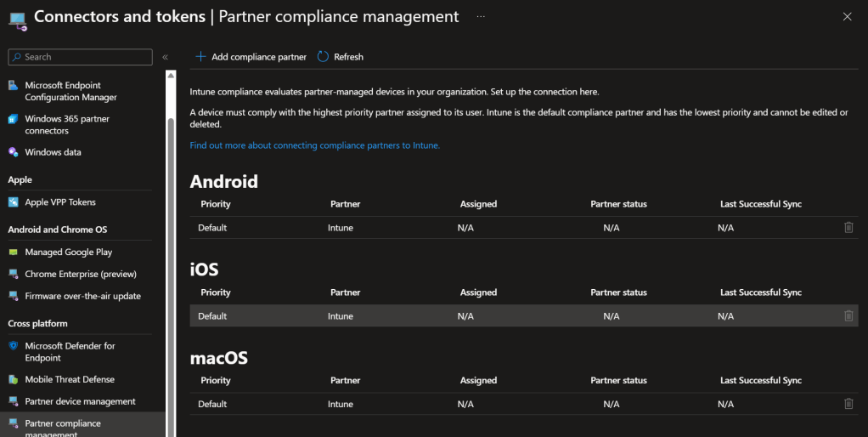Click the Add compliance partner plus icon
This screenshot has width=868, height=437.
click(x=200, y=57)
